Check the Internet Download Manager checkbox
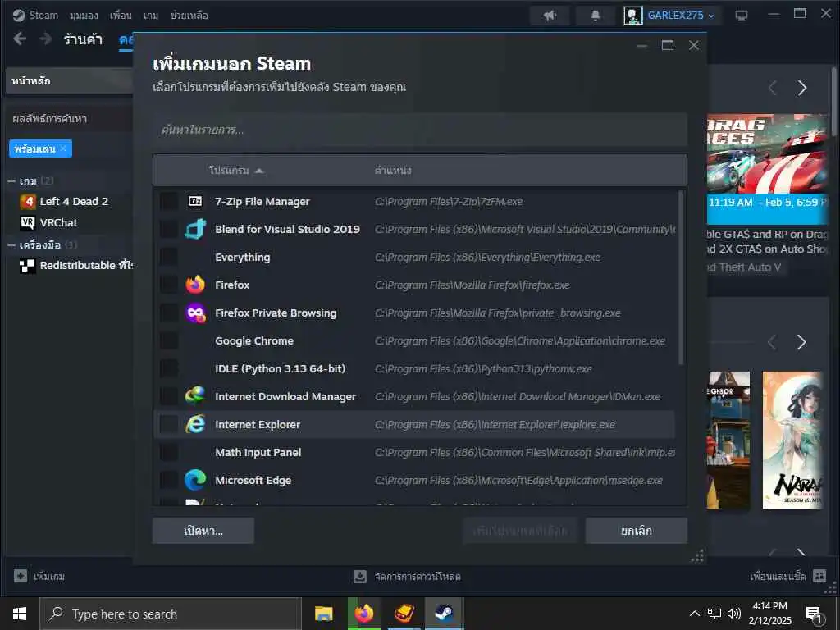The height and width of the screenshot is (630, 840). click(x=169, y=396)
